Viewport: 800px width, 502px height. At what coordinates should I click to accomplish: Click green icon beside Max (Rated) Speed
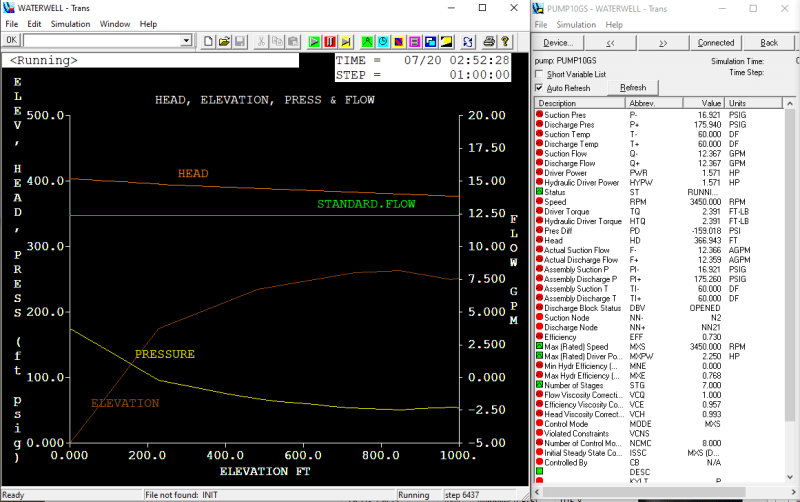point(539,346)
